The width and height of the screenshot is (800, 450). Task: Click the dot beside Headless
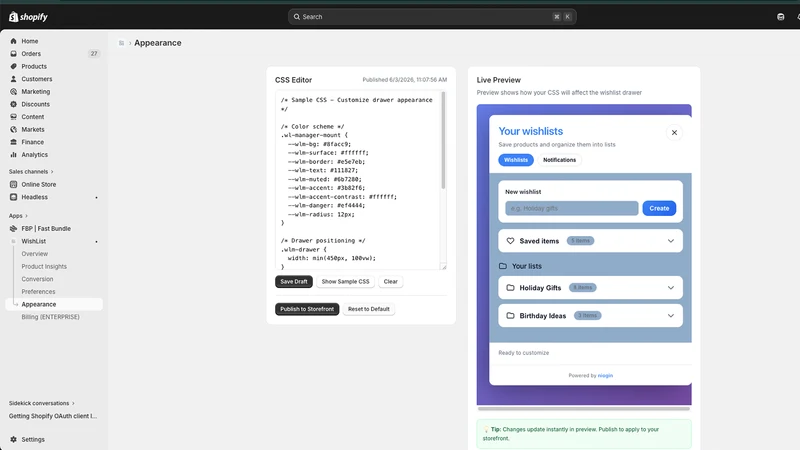pyautogui.click(x=96, y=197)
